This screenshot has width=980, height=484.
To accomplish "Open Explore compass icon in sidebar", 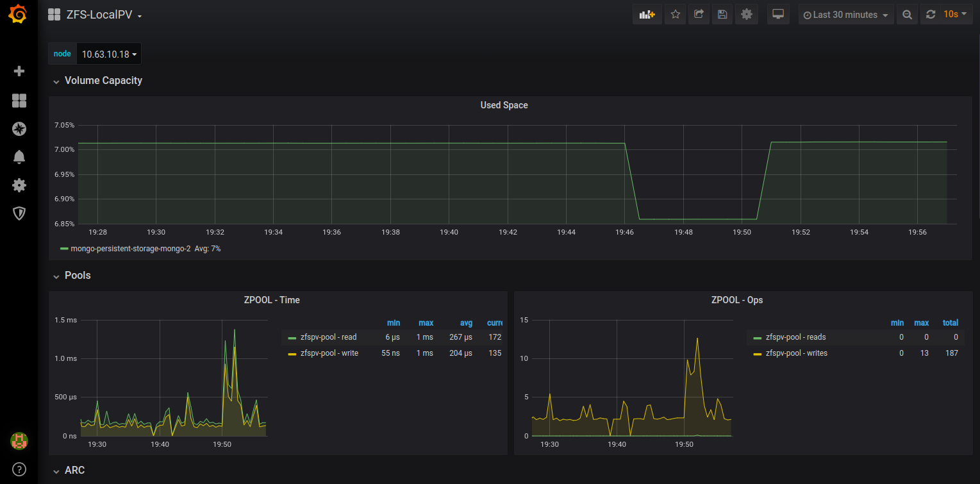I will tap(19, 129).
